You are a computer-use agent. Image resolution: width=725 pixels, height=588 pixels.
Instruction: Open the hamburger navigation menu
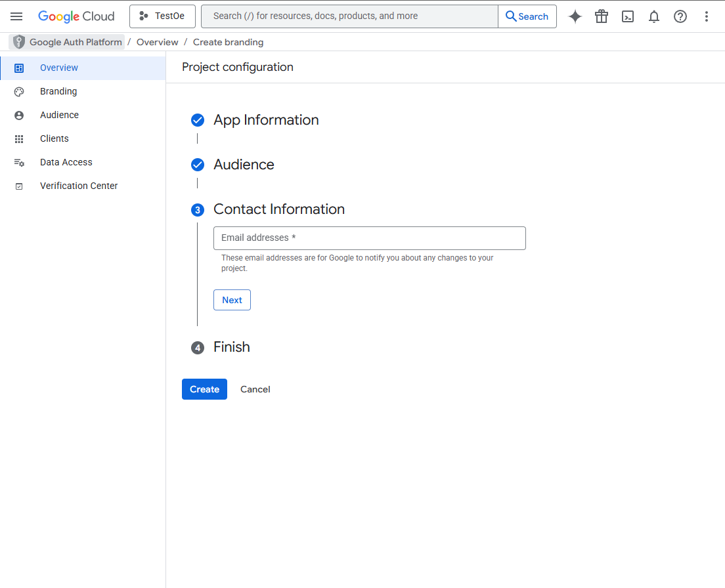16,16
